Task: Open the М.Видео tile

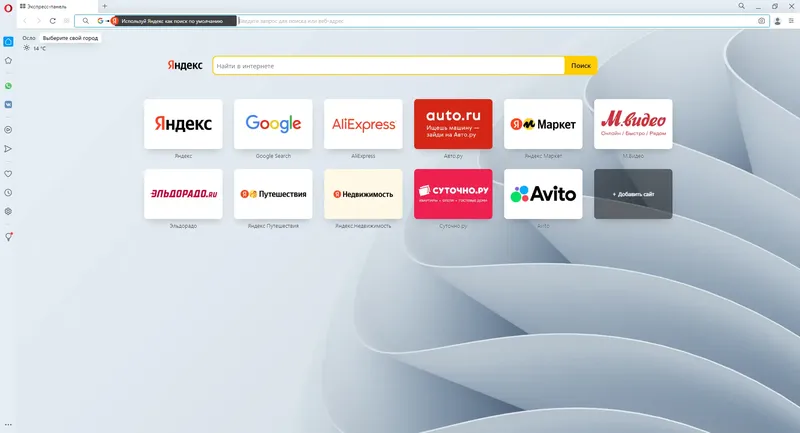Action: click(633, 124)
